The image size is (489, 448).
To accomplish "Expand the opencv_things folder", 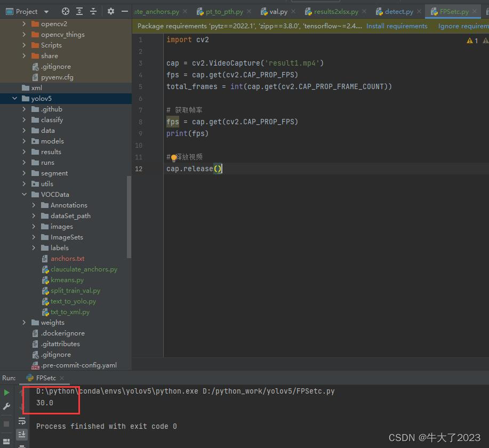I will (24, 34).
